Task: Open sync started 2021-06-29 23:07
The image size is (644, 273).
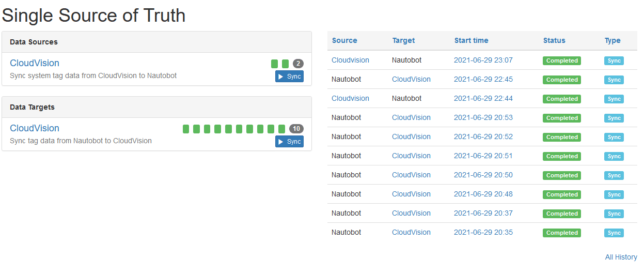Action: pyautogui.click(x=483, y=60)
